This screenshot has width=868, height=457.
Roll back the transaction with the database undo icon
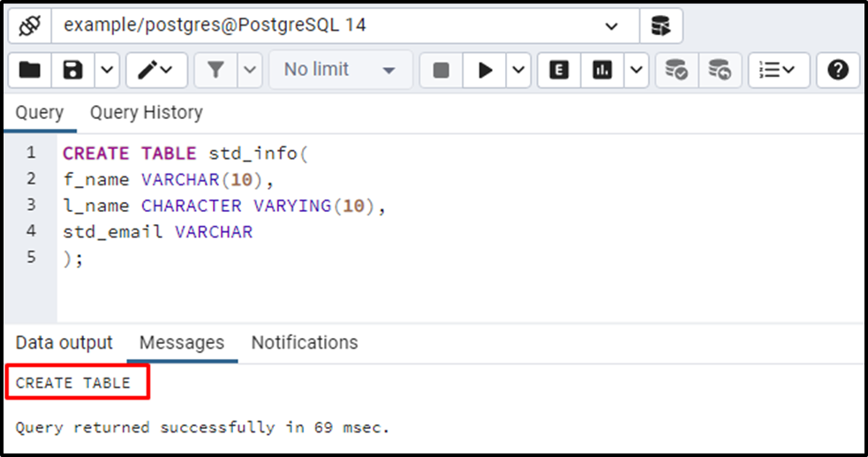click(x=721, y=71)
